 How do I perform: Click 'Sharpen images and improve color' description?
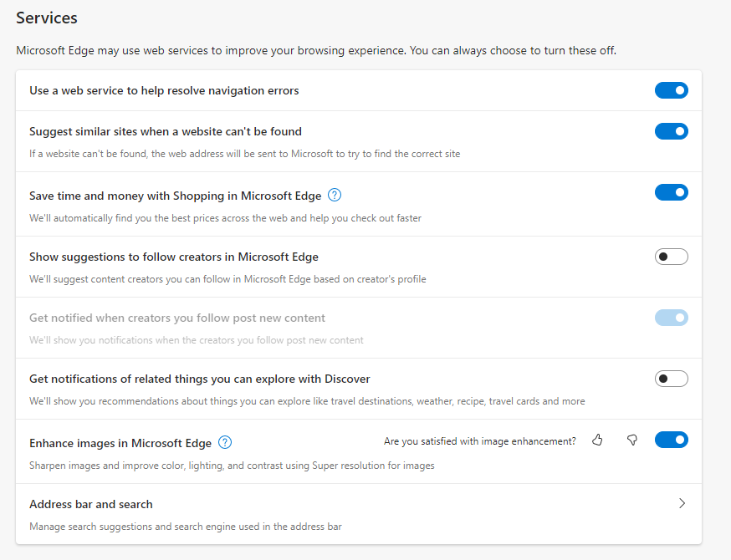click(232, 466)
